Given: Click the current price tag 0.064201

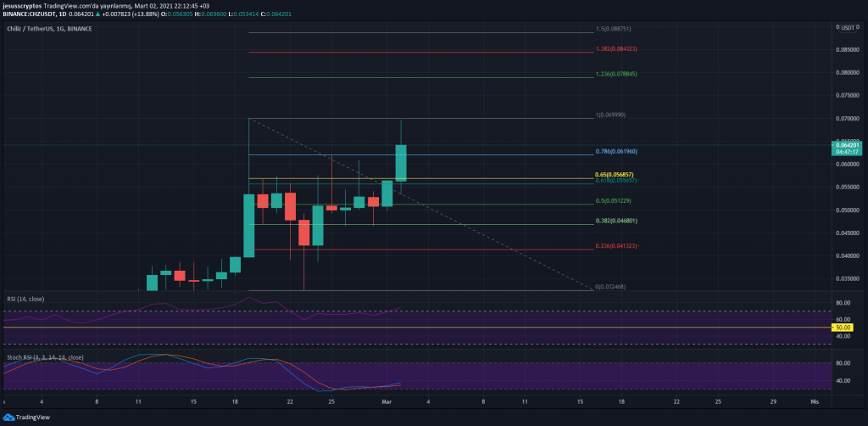Looking at the screenshot, I should click(849, 144).
